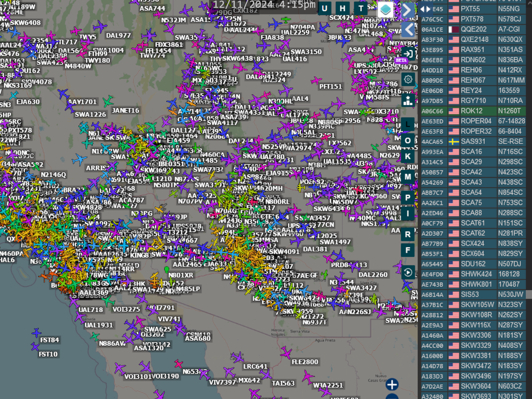
Task: Toggle the K button in the side column
Action: 408,156
